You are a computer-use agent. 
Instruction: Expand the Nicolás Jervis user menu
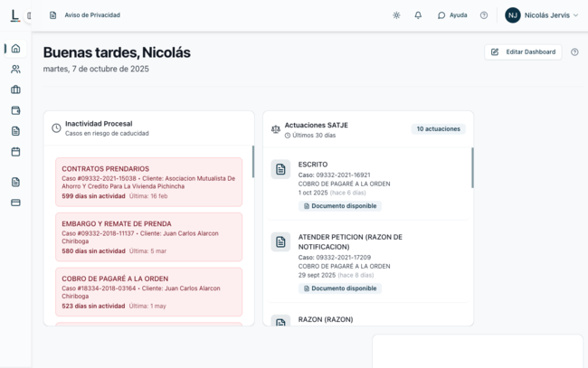pos(542,15)
